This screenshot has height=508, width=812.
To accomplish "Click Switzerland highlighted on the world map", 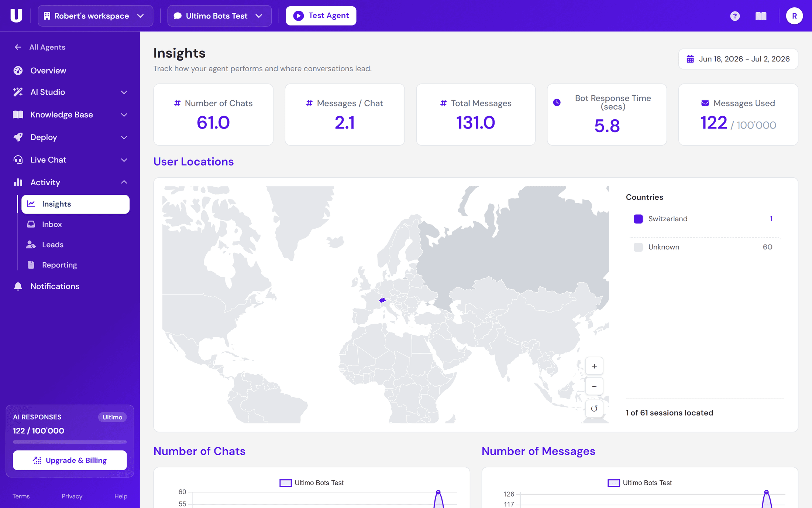I will tap(383, 300).
